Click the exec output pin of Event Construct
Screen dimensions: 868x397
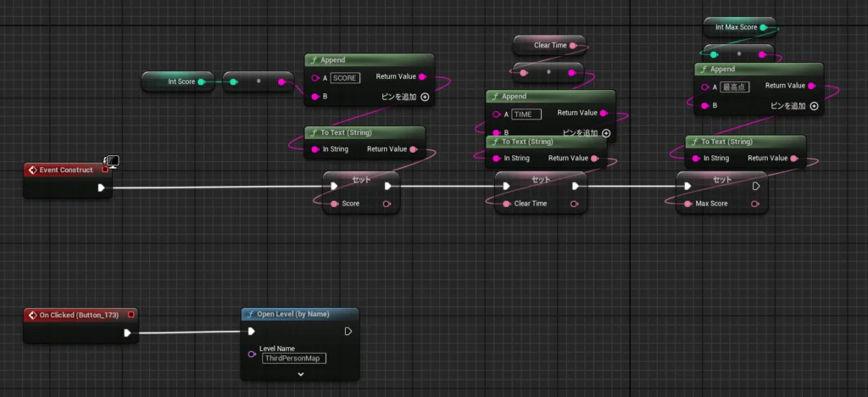[x=102, y=187]
